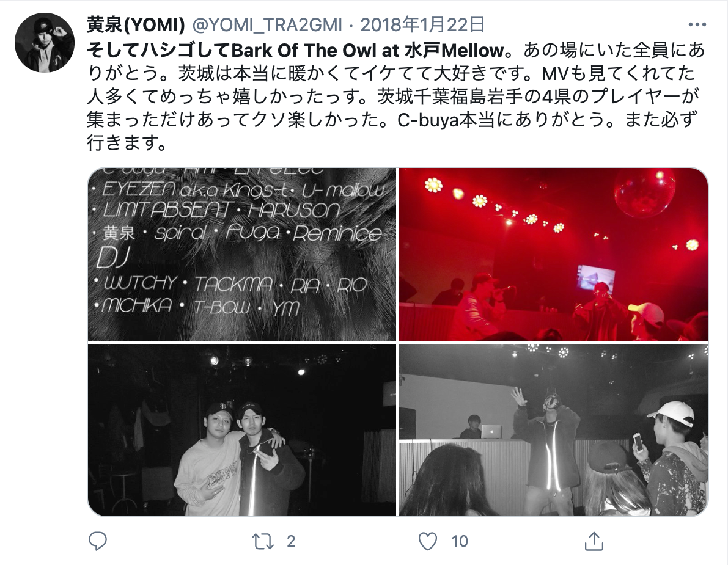View the black-and-white photo of two men

(x=242, y=429)
